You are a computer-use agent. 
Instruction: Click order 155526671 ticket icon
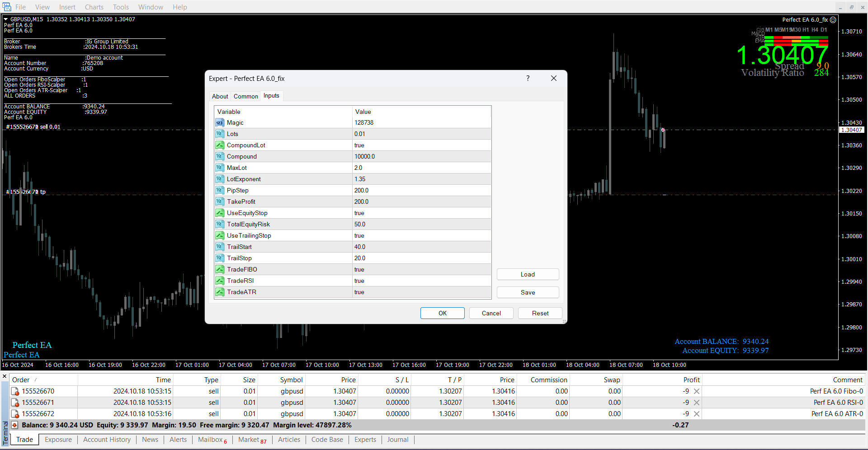(x=15, y=403)
